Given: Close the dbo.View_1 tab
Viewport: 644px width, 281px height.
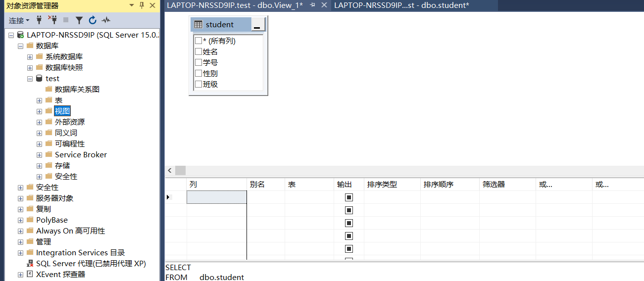Looking at the screenshot, I should 324,5.
